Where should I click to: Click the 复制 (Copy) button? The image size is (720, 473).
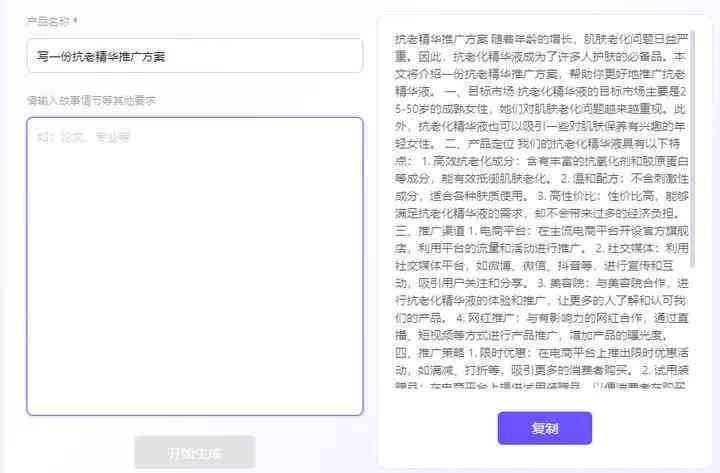[544, 428]
